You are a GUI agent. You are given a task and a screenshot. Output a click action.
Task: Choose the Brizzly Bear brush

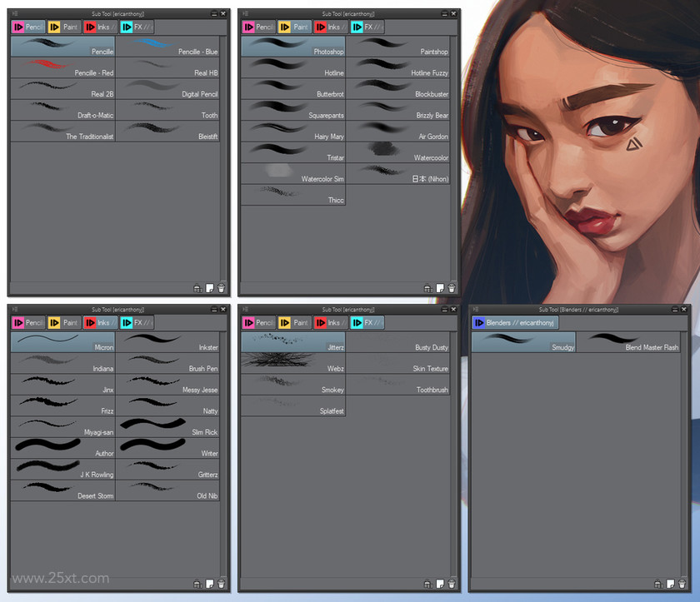click(397, 110)
